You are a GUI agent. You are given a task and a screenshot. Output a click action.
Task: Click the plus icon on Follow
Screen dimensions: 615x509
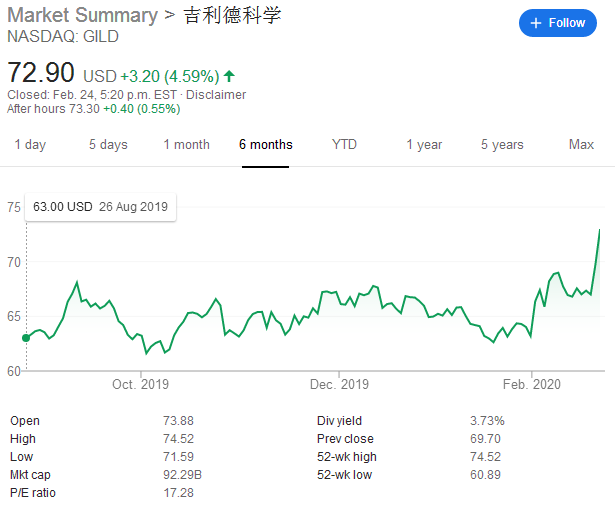coord(536,23)
